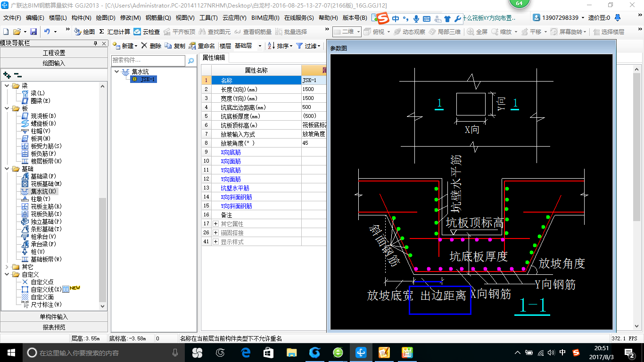The image size is (644, 362).
Task: Select 筏板基础(M) in the tree
Action: tap(46, 184)
